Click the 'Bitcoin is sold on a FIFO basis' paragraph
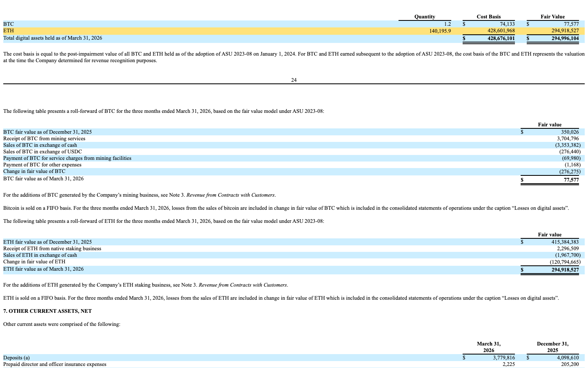588x368 pixels. coord(286,208)
